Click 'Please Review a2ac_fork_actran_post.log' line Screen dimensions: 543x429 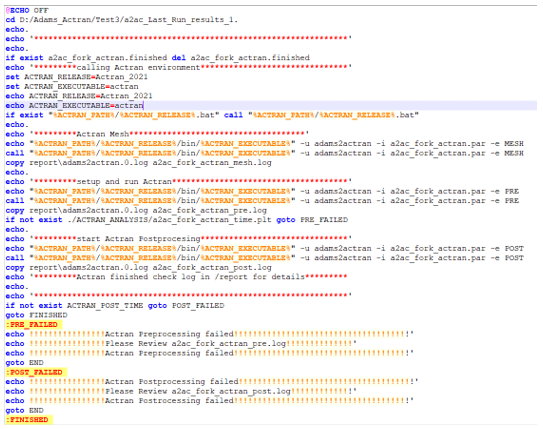[x=181, y=391]
